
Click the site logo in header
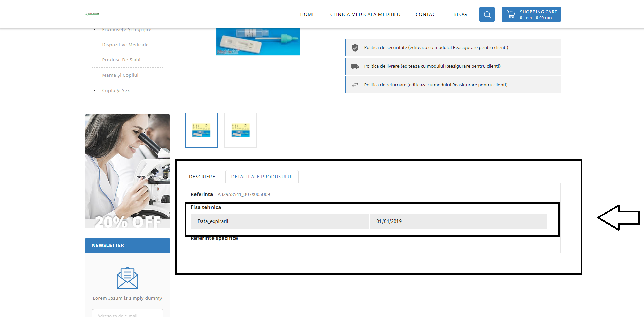tap(92, 14)
